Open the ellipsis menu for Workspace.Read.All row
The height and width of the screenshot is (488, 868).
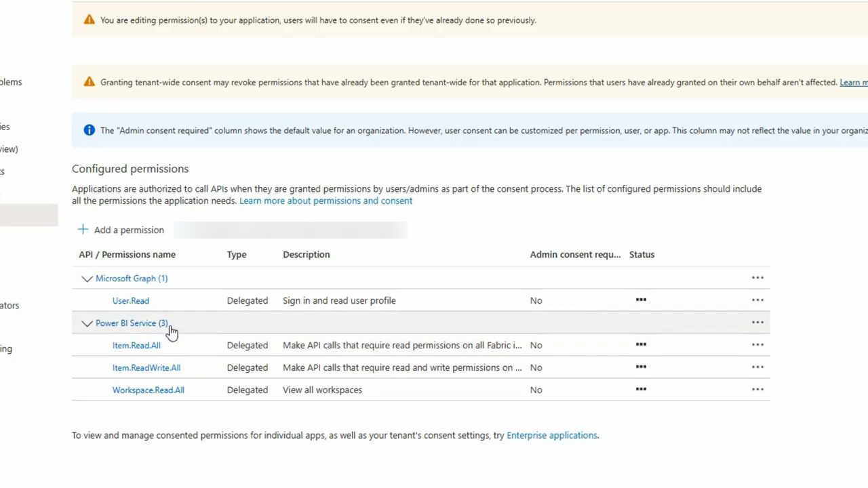click(757, 390)
